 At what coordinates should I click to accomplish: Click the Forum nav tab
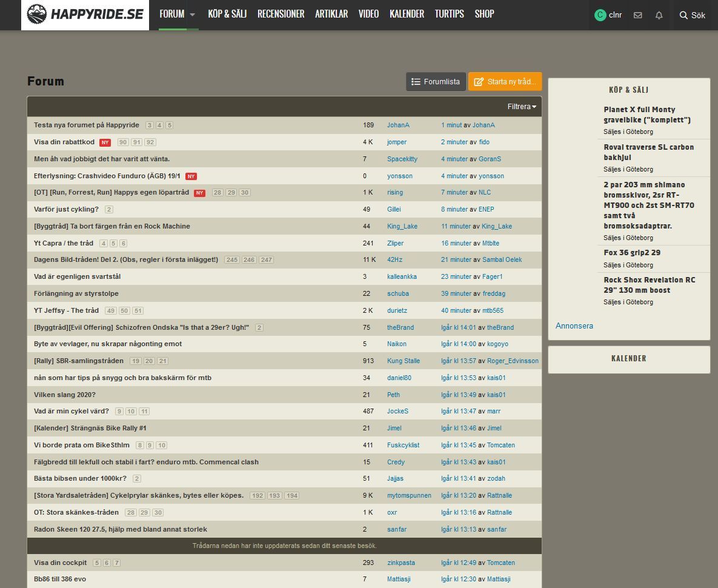click(171, 14)
